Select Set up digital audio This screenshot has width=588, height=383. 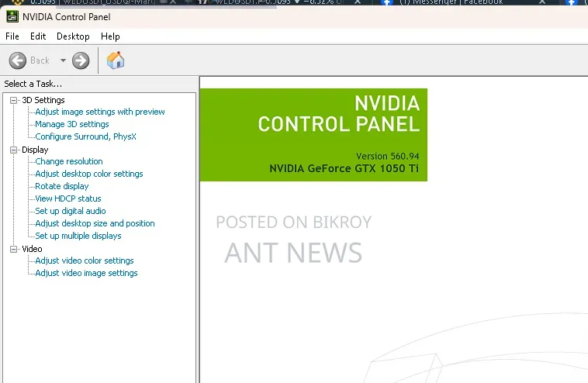(x=70, y=211)
